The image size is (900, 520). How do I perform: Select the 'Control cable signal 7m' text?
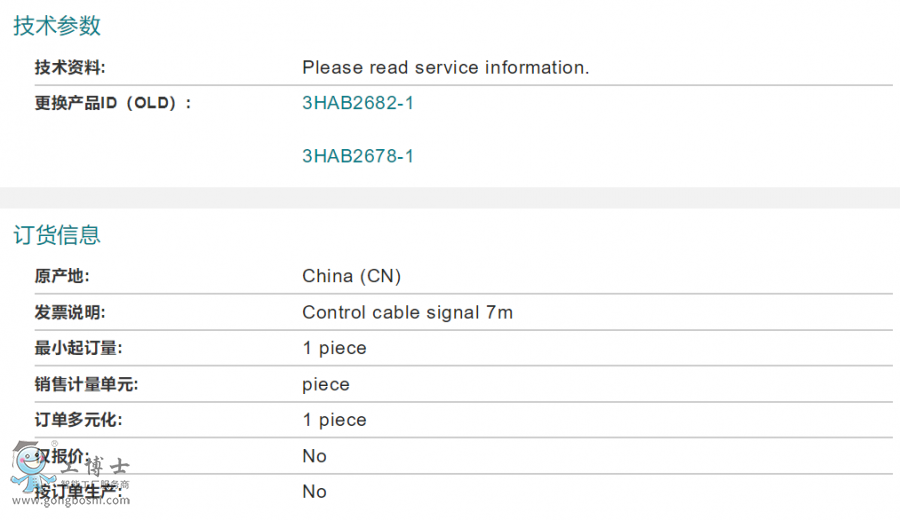tap(407, 313)
